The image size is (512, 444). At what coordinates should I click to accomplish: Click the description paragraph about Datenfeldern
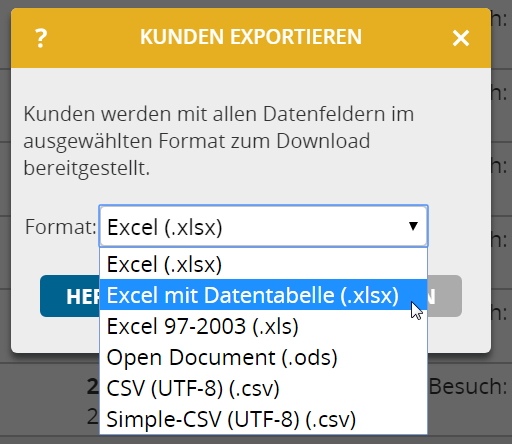[219, 141]
